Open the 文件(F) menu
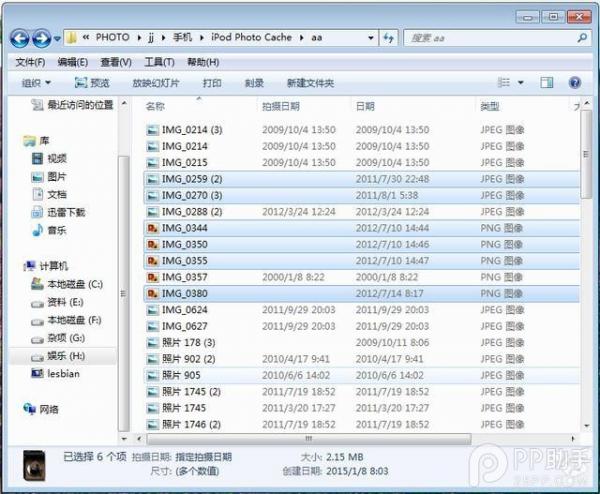 (30, 62)
